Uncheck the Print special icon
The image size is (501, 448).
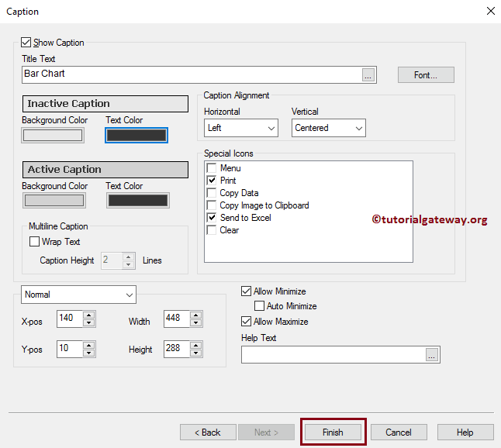click(x=212, y=181)
